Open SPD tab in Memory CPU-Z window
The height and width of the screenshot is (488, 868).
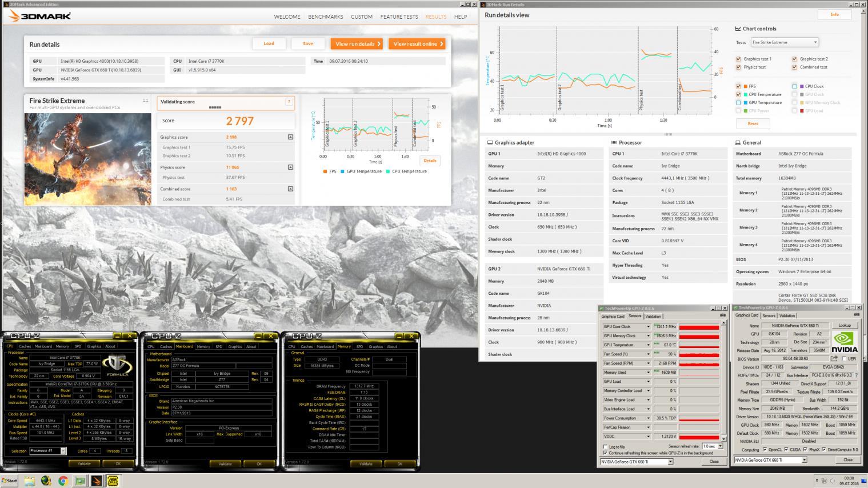(x=359, y=346)
